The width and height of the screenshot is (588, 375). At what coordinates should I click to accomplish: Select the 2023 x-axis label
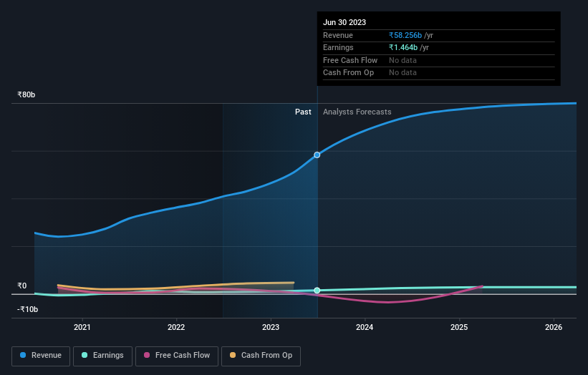coord(271,328)
